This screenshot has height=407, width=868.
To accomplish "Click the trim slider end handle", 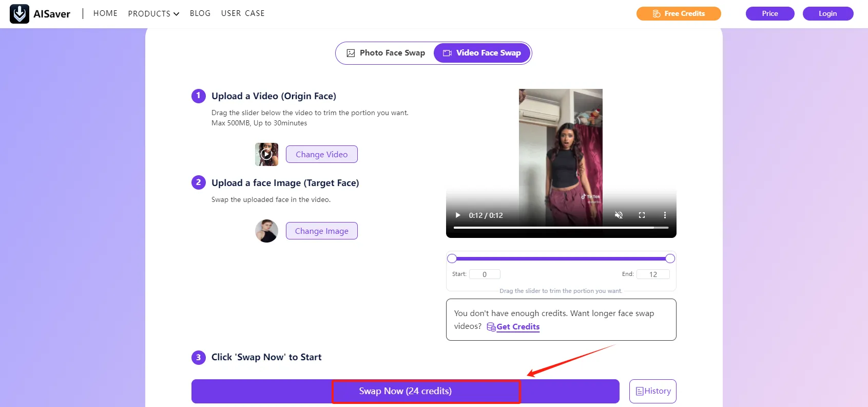I will coord(670,258).
